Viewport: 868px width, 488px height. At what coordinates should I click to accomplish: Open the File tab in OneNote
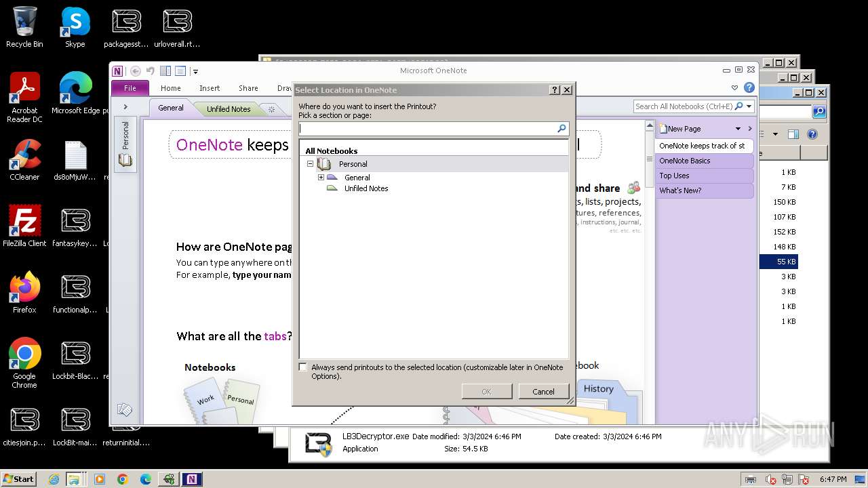[x=130, y=88]
